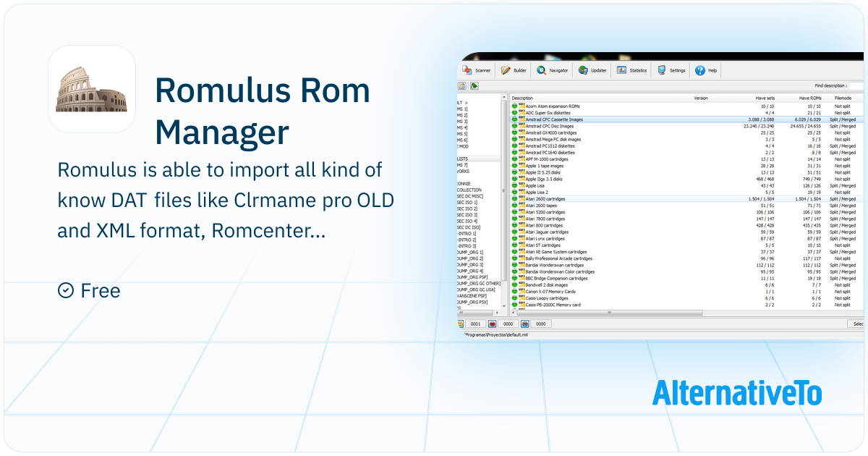Open the Settings monitor tool
The width and height of the screenshot is (868, 456).
tap(672, 70)
